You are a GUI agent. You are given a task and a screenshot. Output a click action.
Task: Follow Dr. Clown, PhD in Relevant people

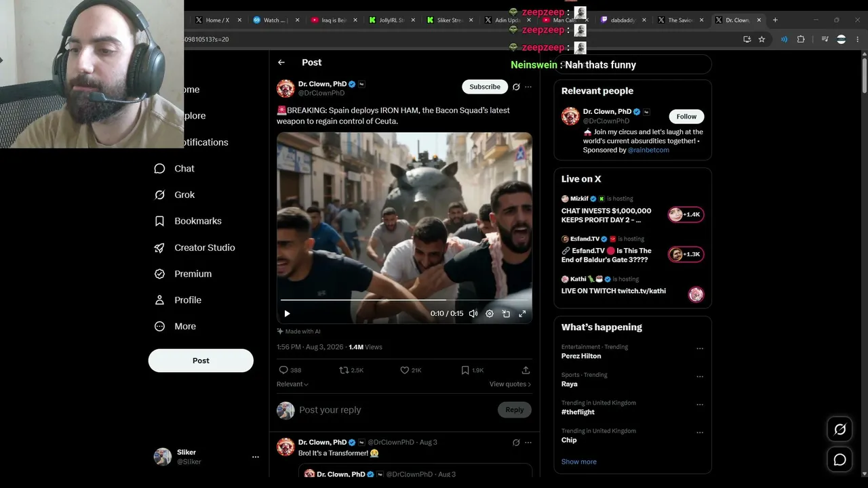point(686,117)
